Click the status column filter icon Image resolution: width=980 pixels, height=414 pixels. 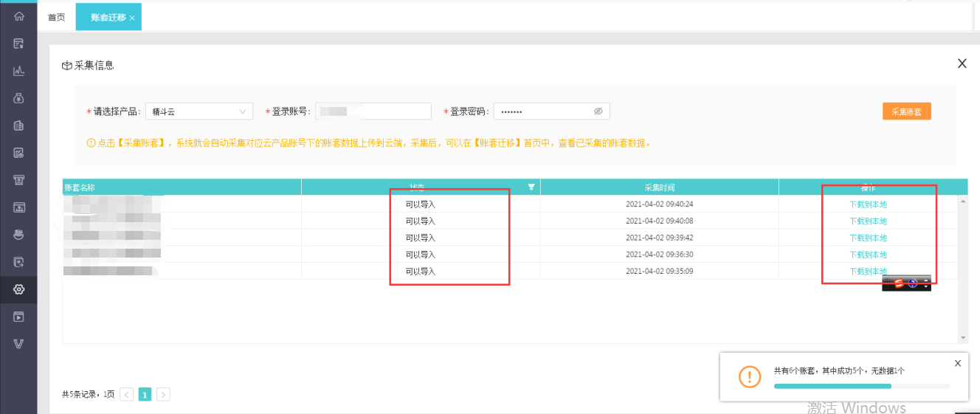(x=531, y=187)
